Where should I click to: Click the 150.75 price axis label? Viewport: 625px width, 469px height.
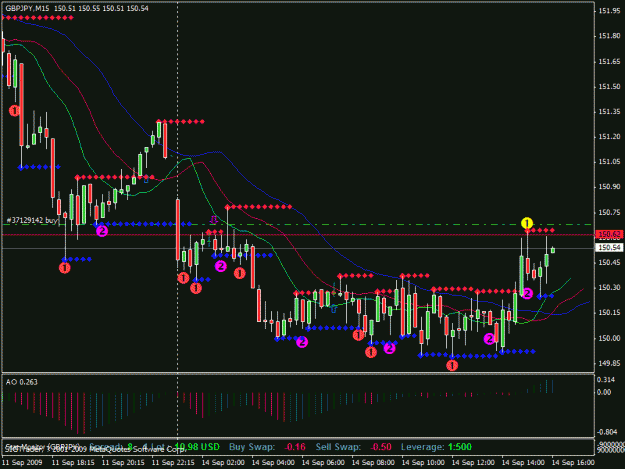pos(609,212)
